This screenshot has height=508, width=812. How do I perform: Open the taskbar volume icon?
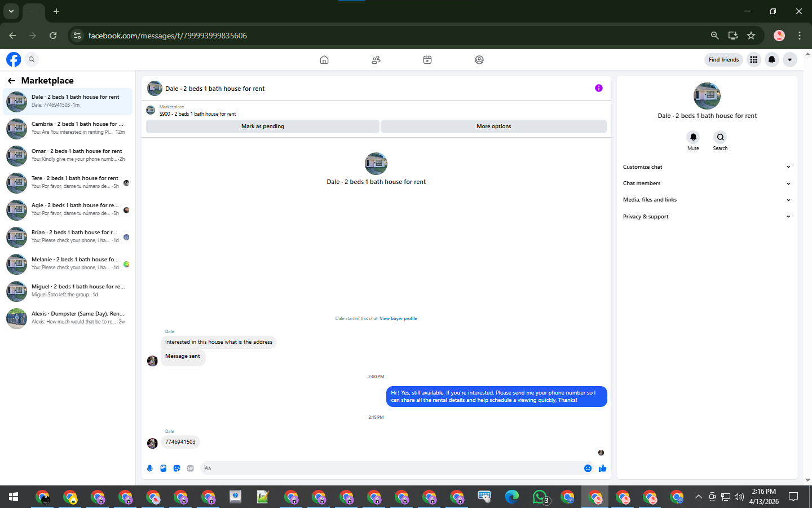coord(739,497)
